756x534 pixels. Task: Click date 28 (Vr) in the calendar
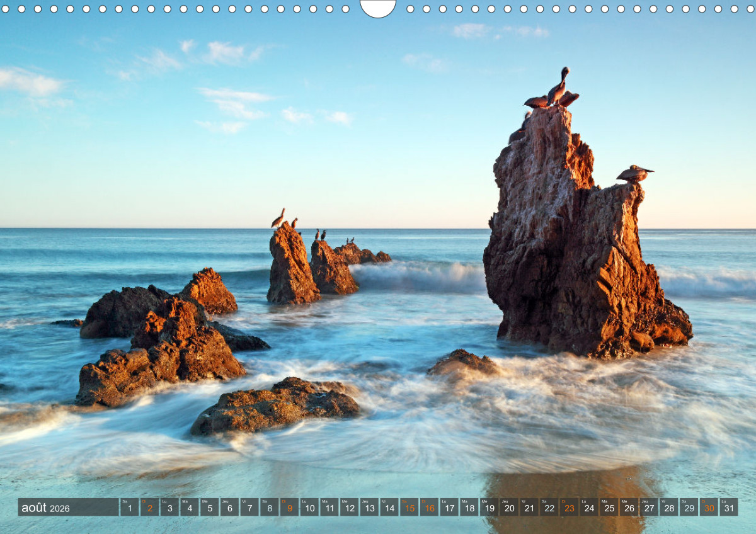point(669,508)
